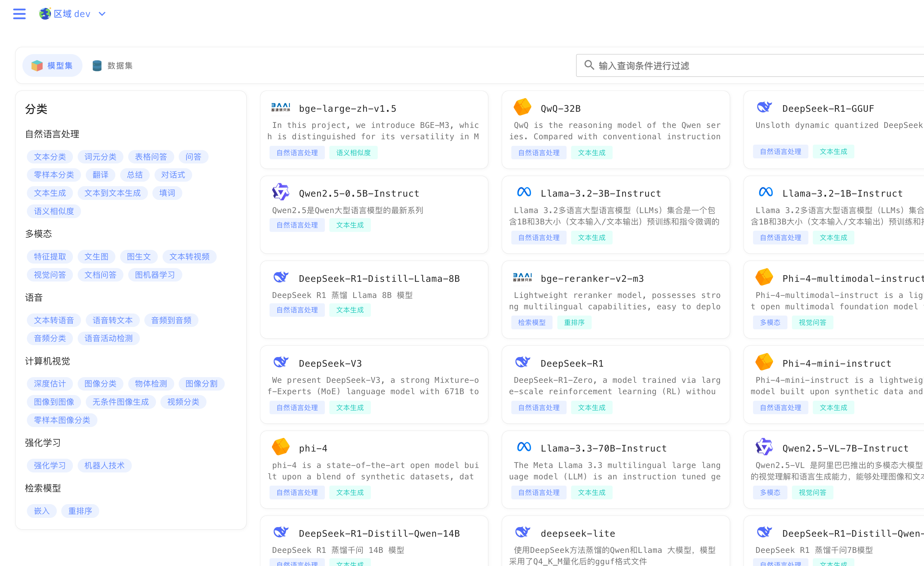
Task: Click the phi-4 orange cube icon
Action: coord(281,447)
